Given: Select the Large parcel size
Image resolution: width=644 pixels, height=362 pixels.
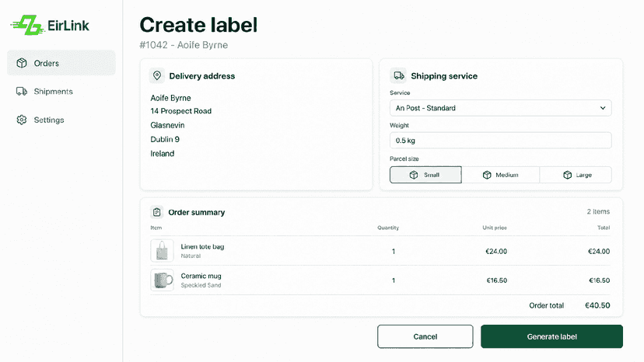Looking at the screenshot, I should point(576,175).
